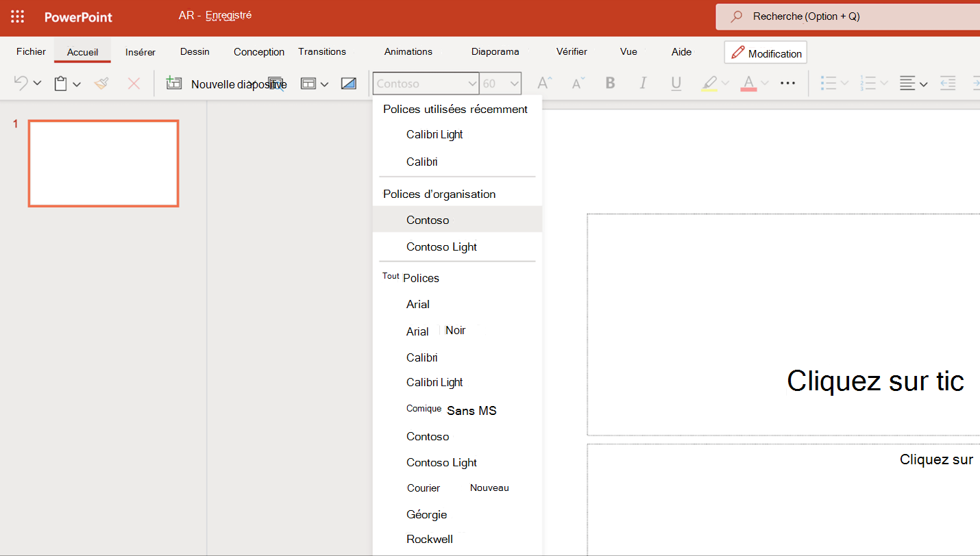This screenshot has width=980, height=556.
Task: Click the search magnifier icon
Action: (737, 16)
